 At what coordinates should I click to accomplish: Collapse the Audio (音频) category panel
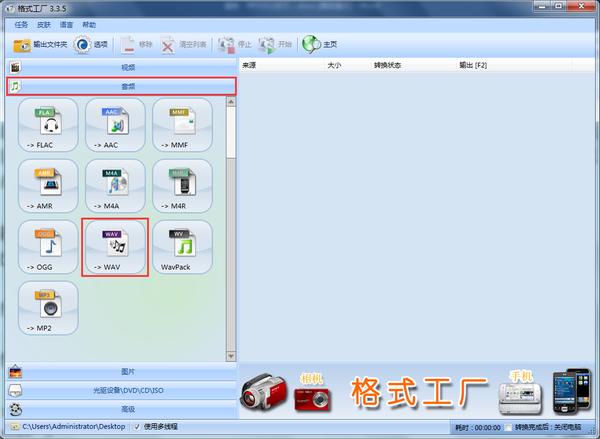122,86
